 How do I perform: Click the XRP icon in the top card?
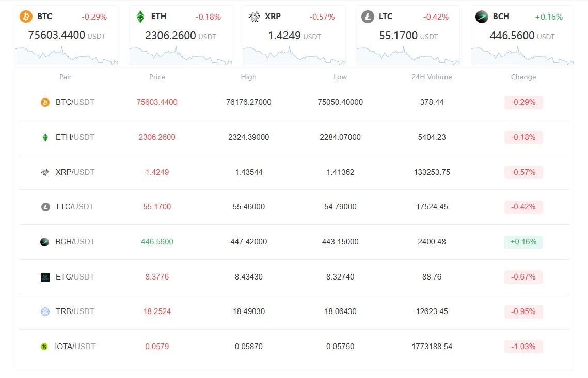click(254, 17)
